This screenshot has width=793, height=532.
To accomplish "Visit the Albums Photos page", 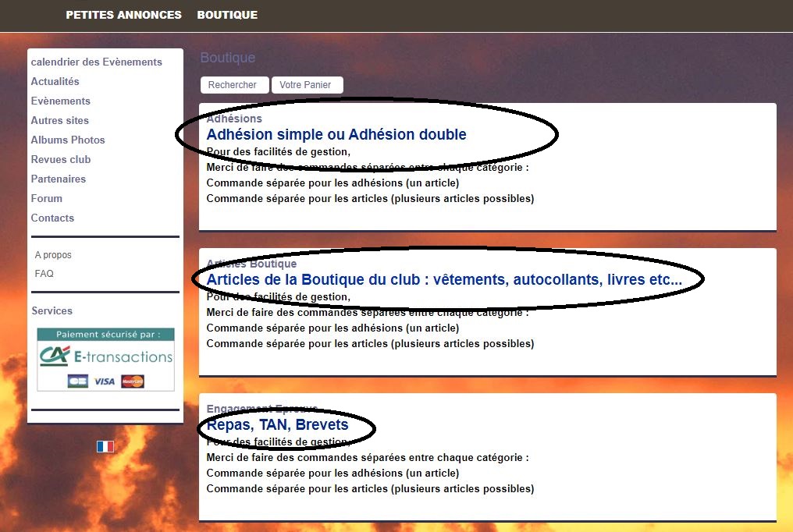I will (68, 140).
